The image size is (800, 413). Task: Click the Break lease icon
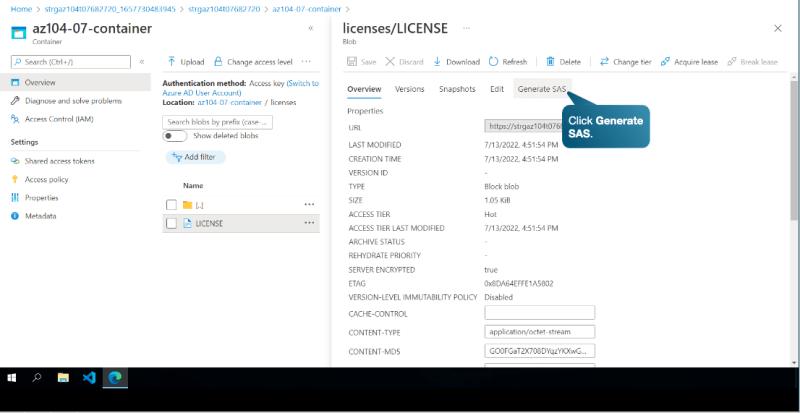(732, 62)
